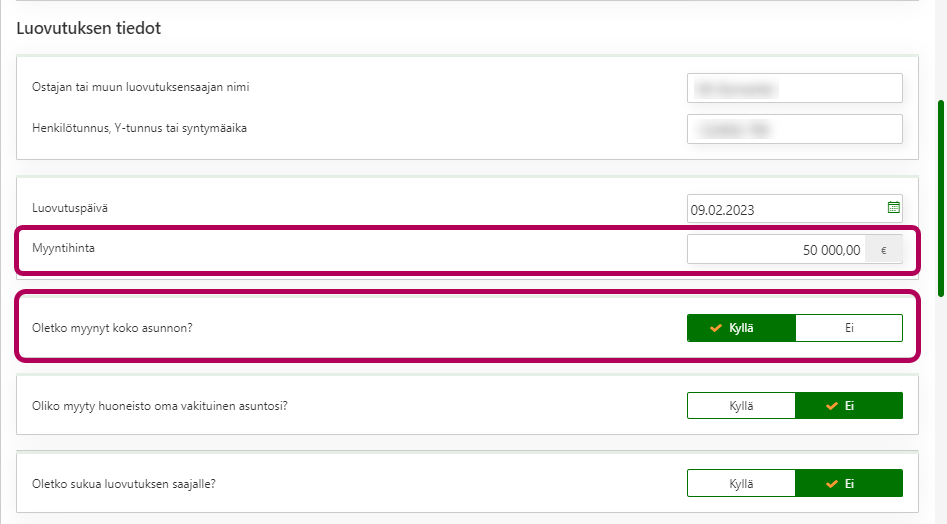
Task: Open the calendar date picker icon
Action: 893,208
